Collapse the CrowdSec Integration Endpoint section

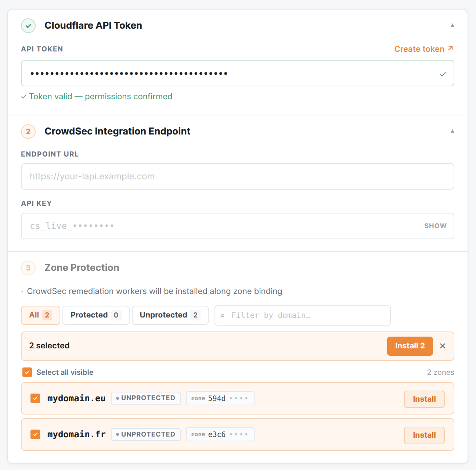pos(452,131)
